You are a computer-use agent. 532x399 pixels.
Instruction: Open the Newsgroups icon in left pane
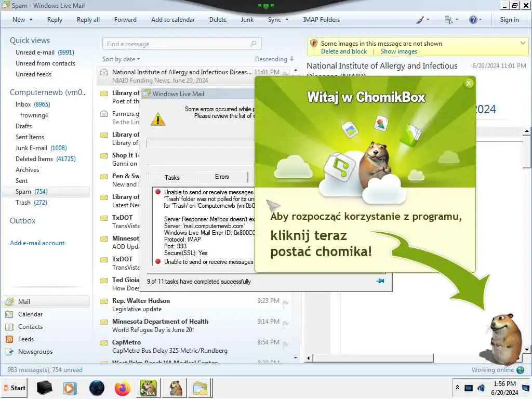coord(9,352)
